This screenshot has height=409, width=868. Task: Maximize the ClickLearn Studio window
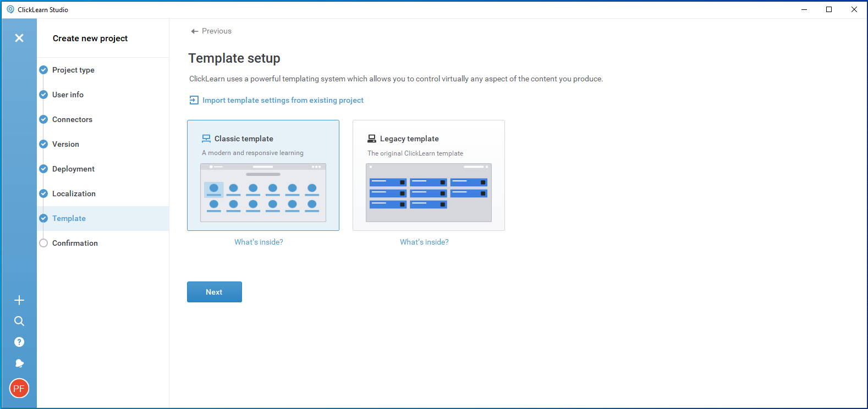tap(829, 9)
